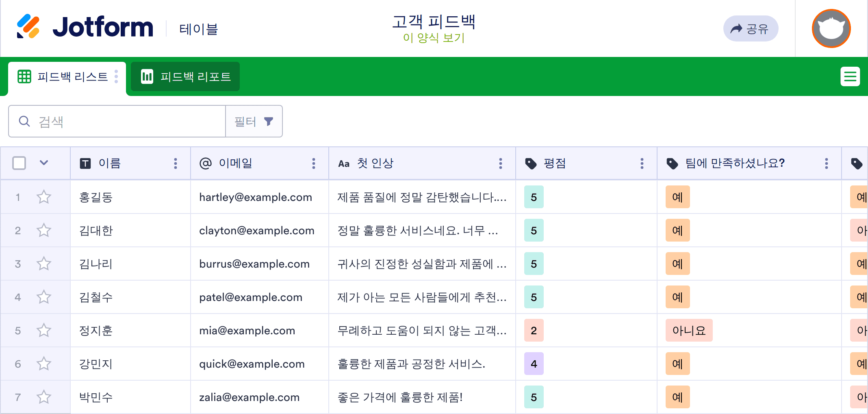Click the grid icon on 피드백 리스트 tab
This screenshot has height=414, width=868.
(x=24, y=76)
